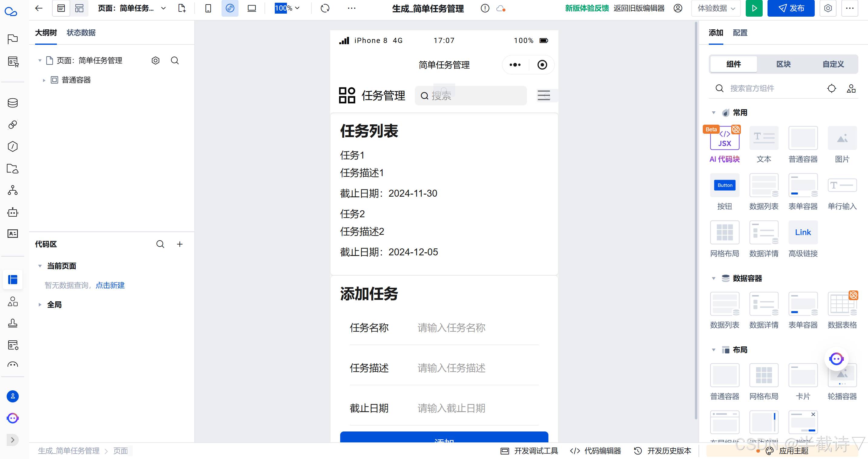Open 开发调试工具 in bottom bar
868x459 pixels.
[529, 451]
